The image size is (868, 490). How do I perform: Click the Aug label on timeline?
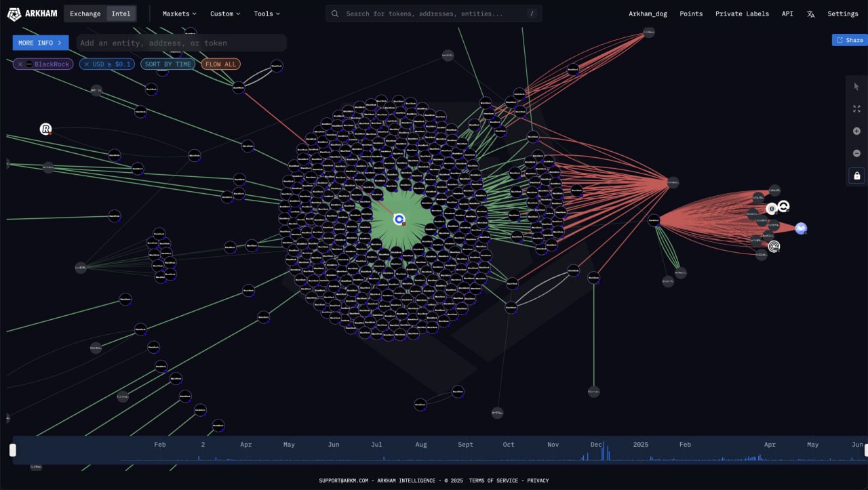(x=421, y=445)
